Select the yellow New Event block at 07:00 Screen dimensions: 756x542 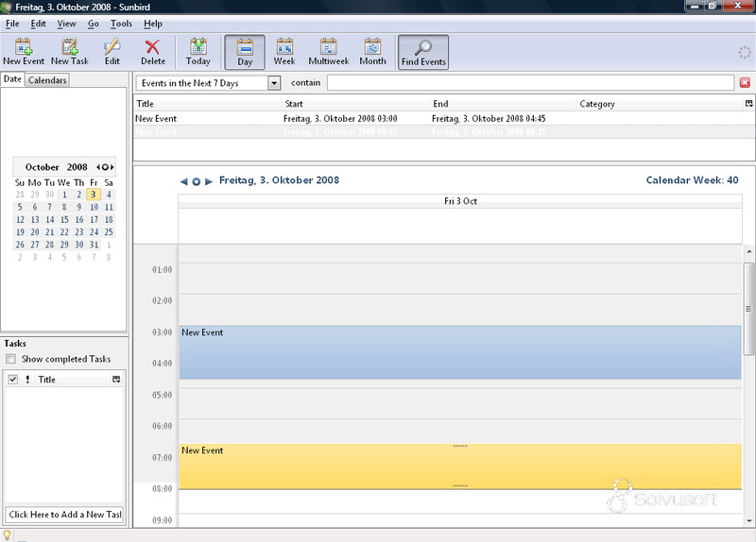click(460, 466)
